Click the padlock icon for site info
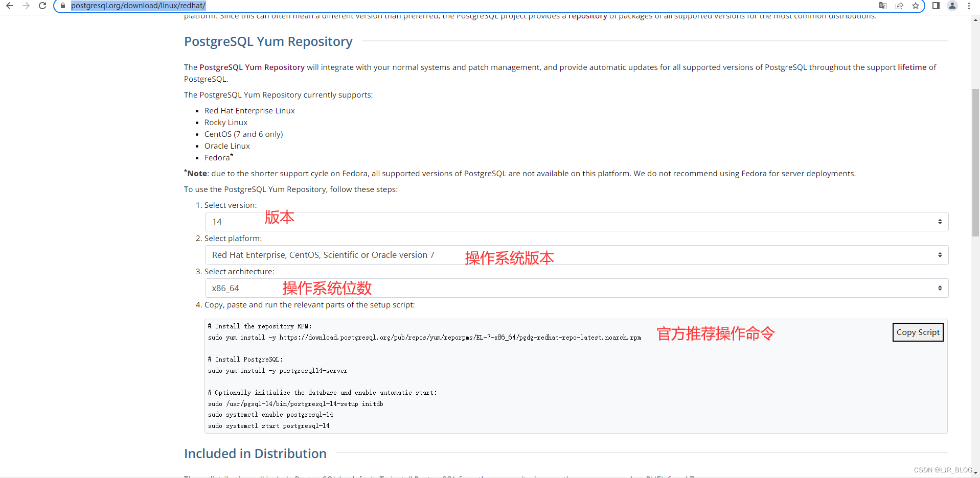 (x=62, y=6)
